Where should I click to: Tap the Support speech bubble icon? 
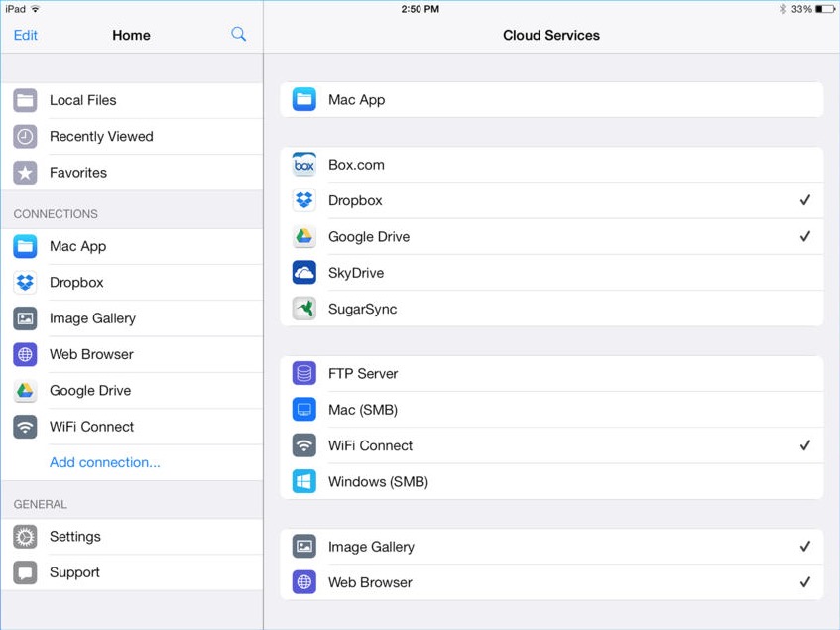[25, 572]
